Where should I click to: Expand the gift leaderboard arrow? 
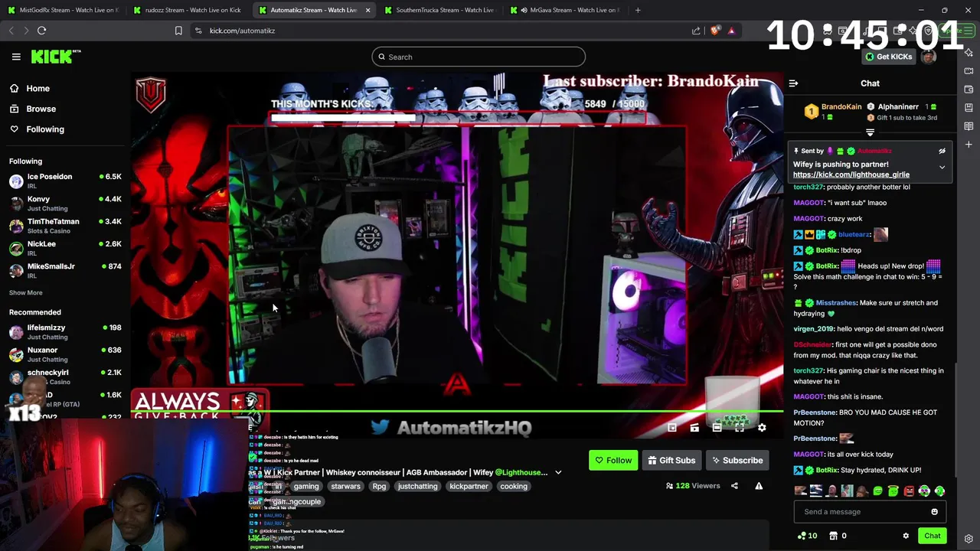(870, 132)
